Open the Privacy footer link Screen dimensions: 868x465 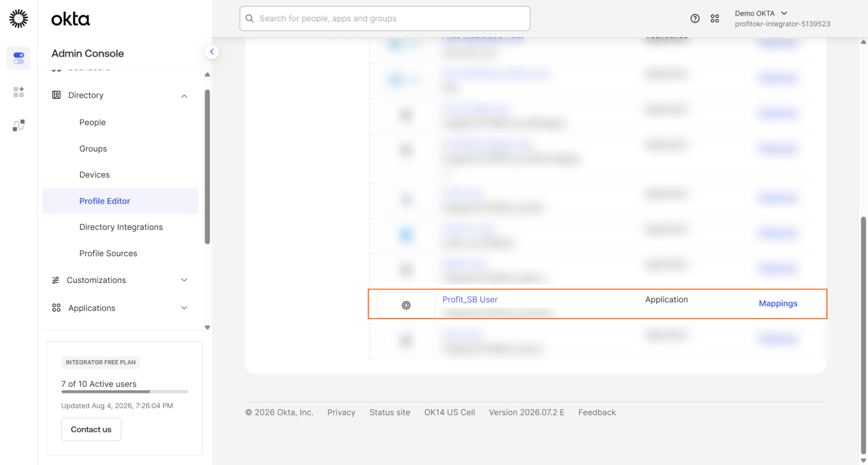(x=341, y=412)
